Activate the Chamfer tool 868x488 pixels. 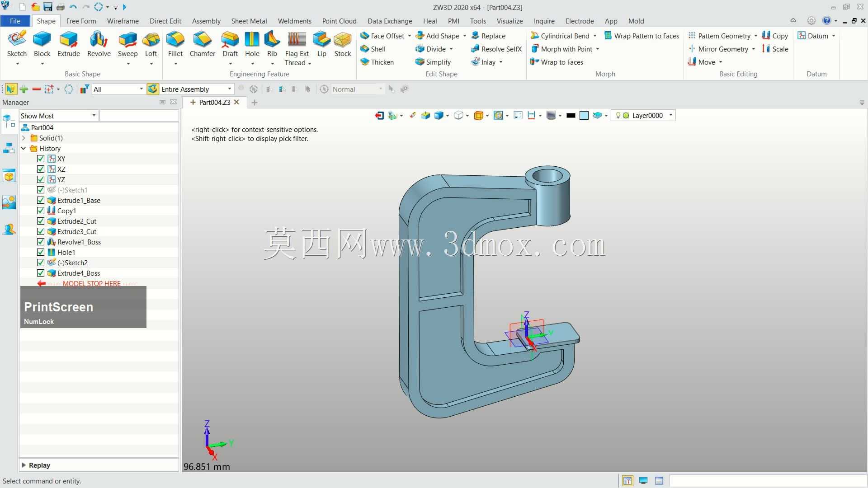coord(202,44)
